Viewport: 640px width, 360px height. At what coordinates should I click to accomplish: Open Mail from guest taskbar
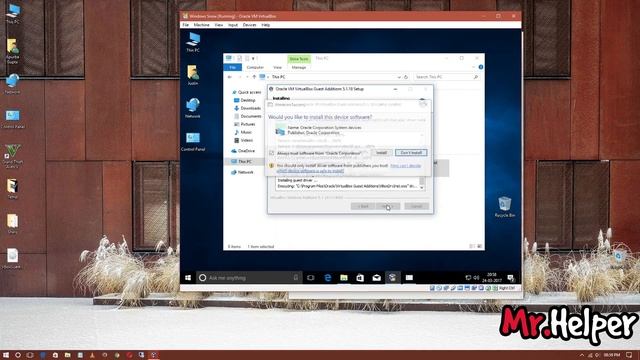376,278
